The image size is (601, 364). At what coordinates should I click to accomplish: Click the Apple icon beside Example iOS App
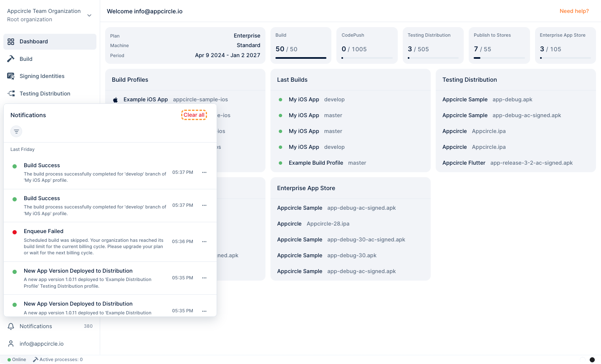pos(116,100)
